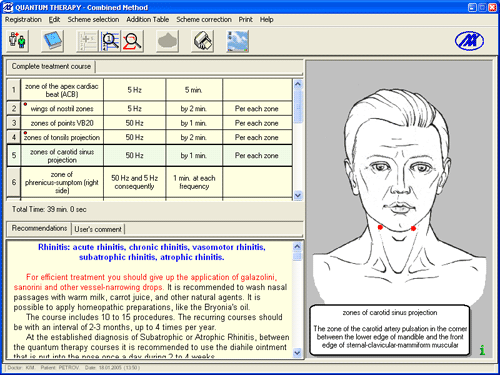Click the blue reference book icon
This screenshot has width=500, height=375.
52,41
